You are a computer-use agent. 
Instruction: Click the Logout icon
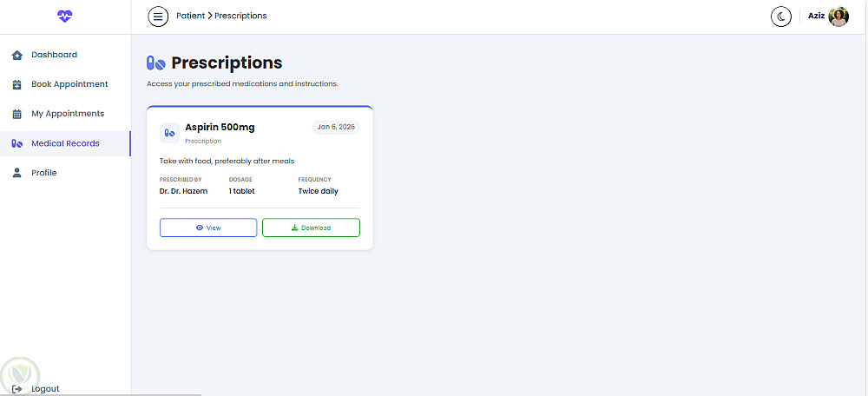point(17,389)
